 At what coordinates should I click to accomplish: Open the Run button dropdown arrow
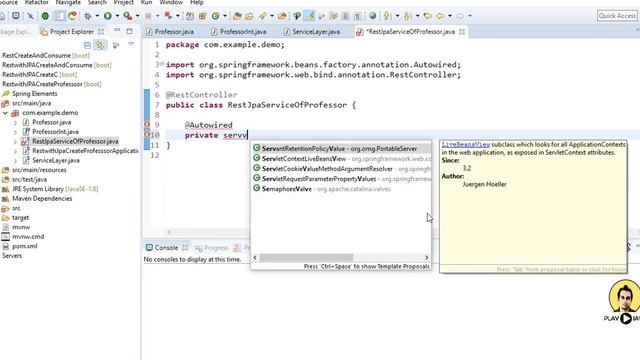117,16
